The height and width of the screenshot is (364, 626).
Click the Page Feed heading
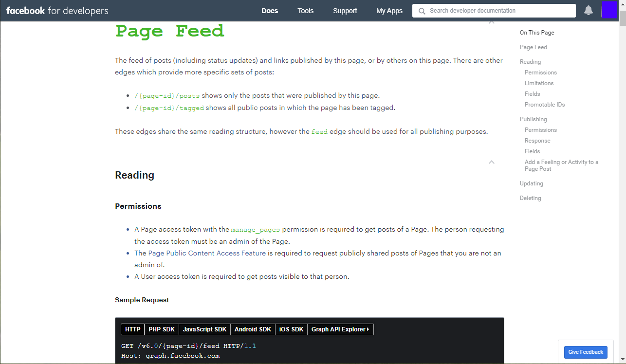click(169, 31)
